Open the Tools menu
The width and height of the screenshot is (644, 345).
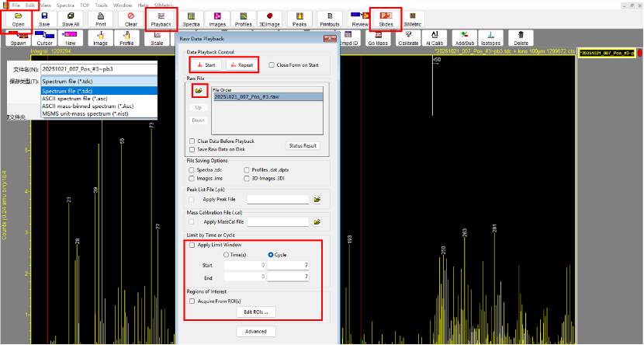[101, 5]
